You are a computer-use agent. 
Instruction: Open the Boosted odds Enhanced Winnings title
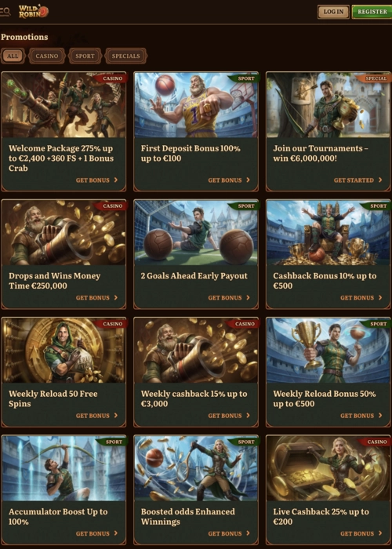click(188, 516)
